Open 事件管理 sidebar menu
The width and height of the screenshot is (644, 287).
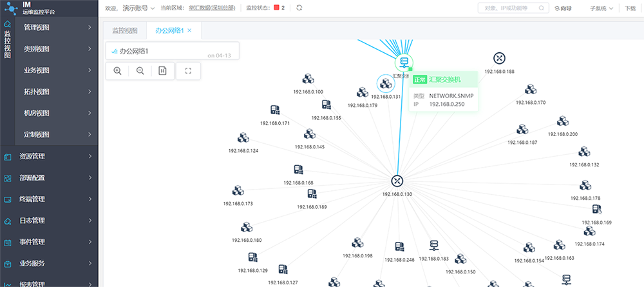[x=49, y=242]
